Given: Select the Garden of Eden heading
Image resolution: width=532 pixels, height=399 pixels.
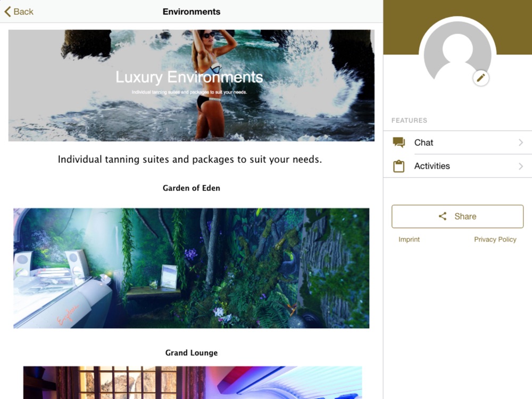Looking at the screenshot, I should [192, 188].
